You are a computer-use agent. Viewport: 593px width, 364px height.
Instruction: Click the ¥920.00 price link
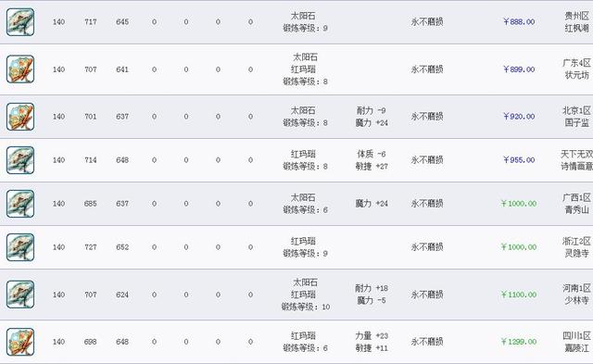point(519,117)
